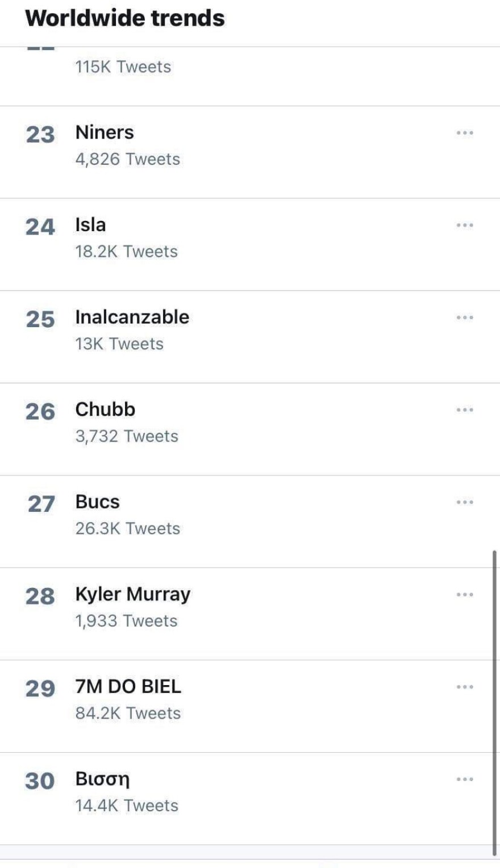
Task: Click the 84.2K Tweets count
Action: (128, 713)
